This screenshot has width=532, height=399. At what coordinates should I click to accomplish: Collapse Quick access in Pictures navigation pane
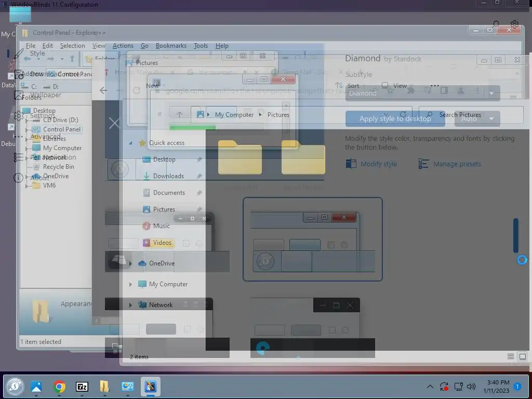point(130,143)
